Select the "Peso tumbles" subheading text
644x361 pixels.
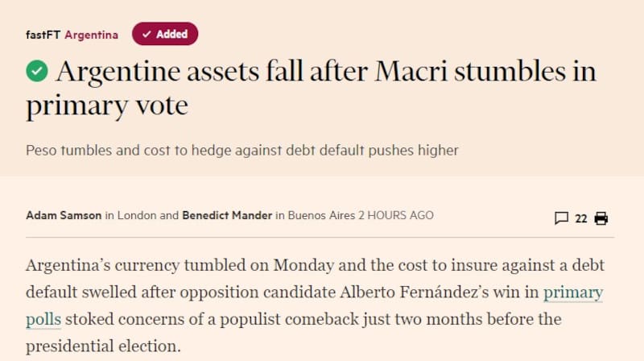tap(242, 151)
